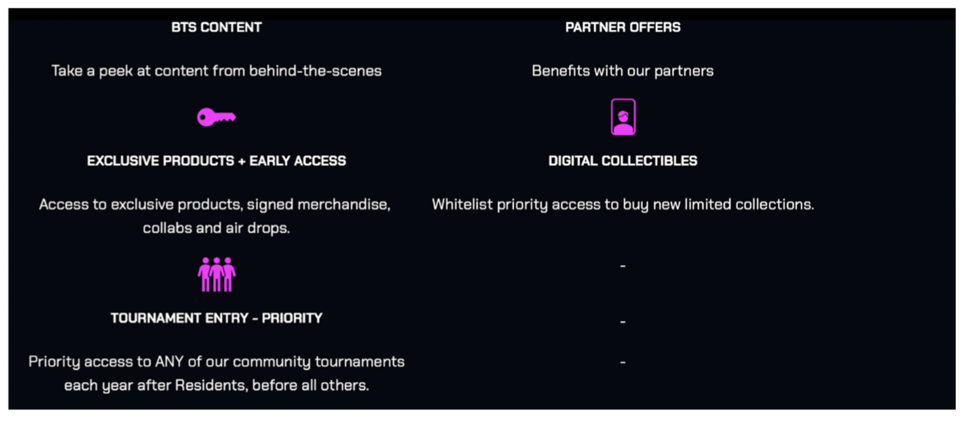Click the bottom dash placeholder in right column
The width and height of the screenshot is (980, 427).
pyautogui.click(x=623, y=362)
